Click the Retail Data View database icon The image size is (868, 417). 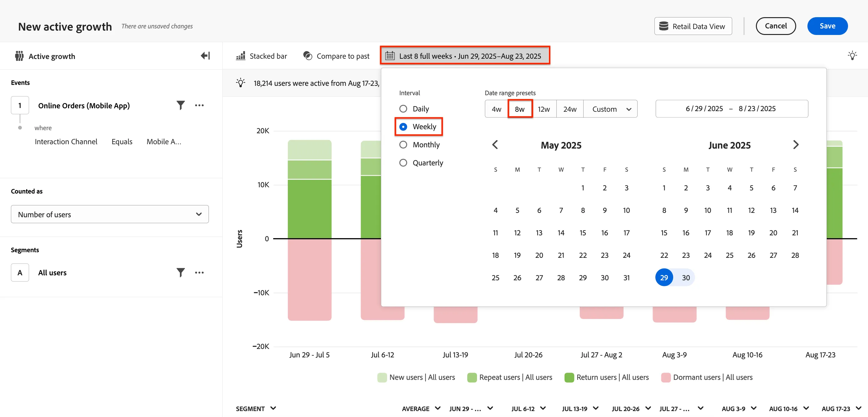[x=663, y=26]
